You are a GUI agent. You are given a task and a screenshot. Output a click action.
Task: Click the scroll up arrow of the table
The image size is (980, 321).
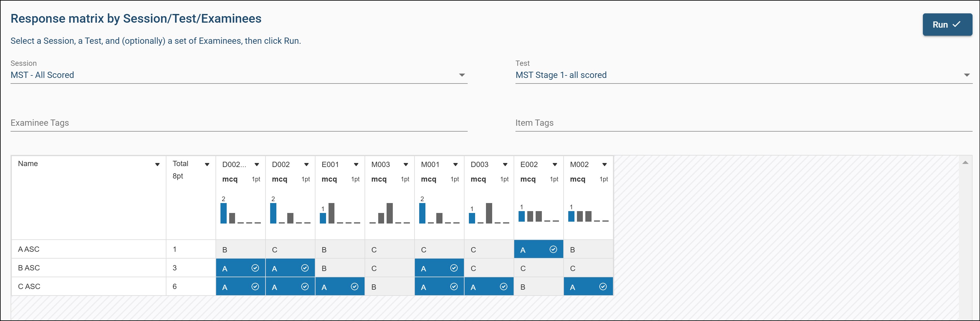(x=965, y=163)
